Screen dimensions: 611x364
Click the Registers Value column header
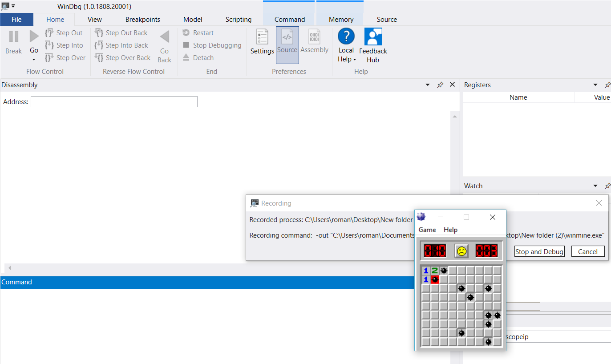pos(602,97)
